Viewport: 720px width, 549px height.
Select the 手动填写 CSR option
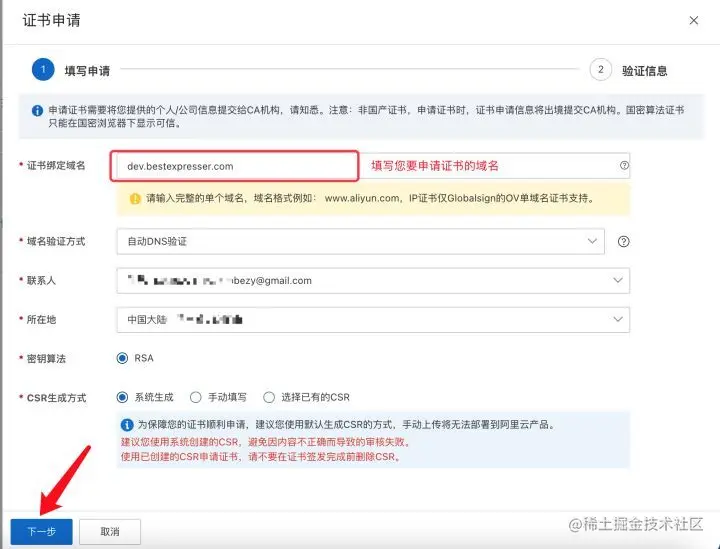(x=196, y=397)
